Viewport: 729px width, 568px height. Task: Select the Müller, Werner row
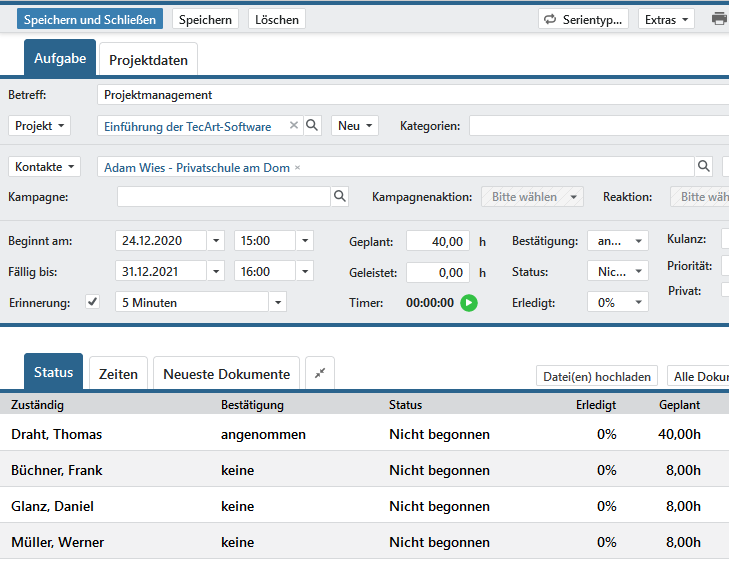[364, 542]
